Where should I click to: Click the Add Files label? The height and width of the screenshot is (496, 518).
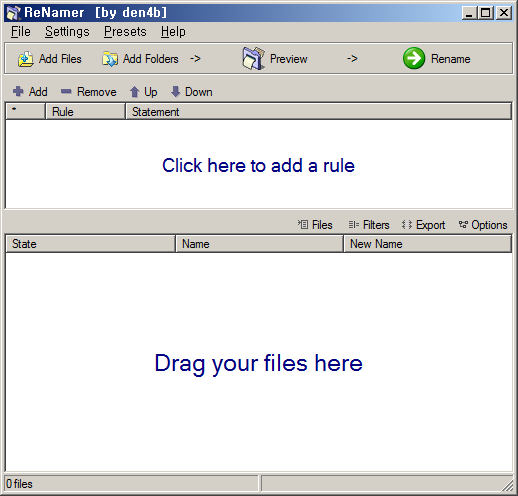tap(60, 59)
